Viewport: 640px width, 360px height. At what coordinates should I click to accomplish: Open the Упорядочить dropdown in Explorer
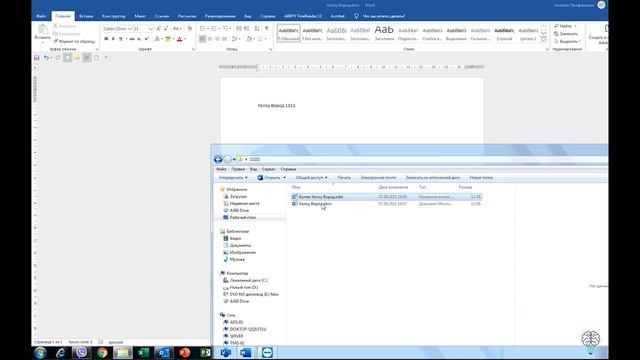pos(233,178)
